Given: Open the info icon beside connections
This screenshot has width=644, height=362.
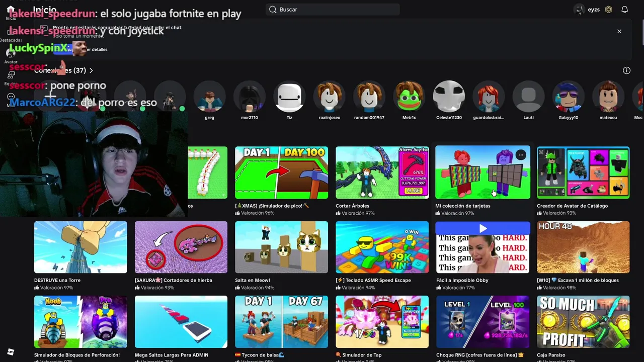Looking at the screenshot, I should pos(626,70).
